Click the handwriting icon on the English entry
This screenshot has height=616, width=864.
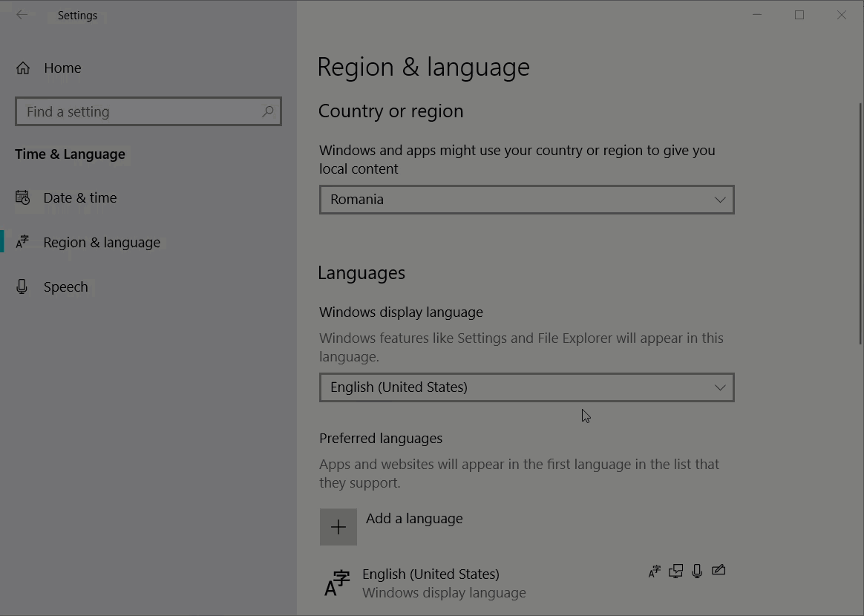[719, 571]
